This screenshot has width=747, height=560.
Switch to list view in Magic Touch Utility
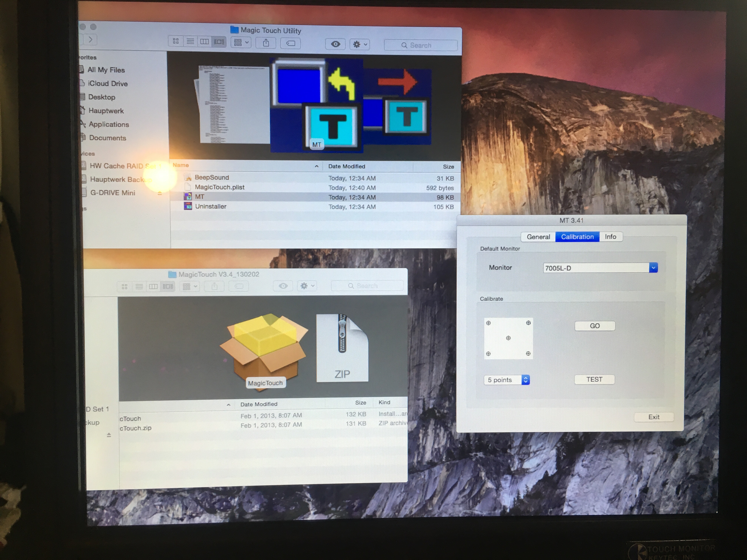[x=190, y=41]
